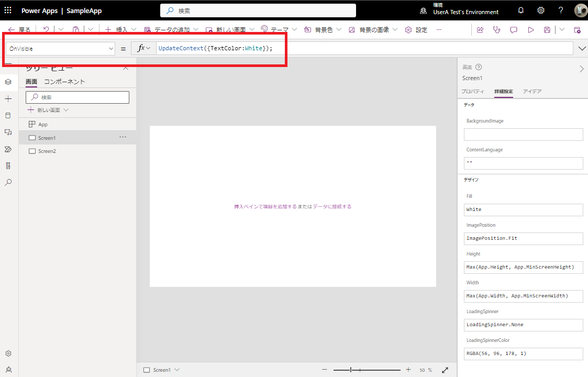This screenshot has width=588, height=377.
Task: Click the データに接続する link on canvas
Action: [332, 207]
